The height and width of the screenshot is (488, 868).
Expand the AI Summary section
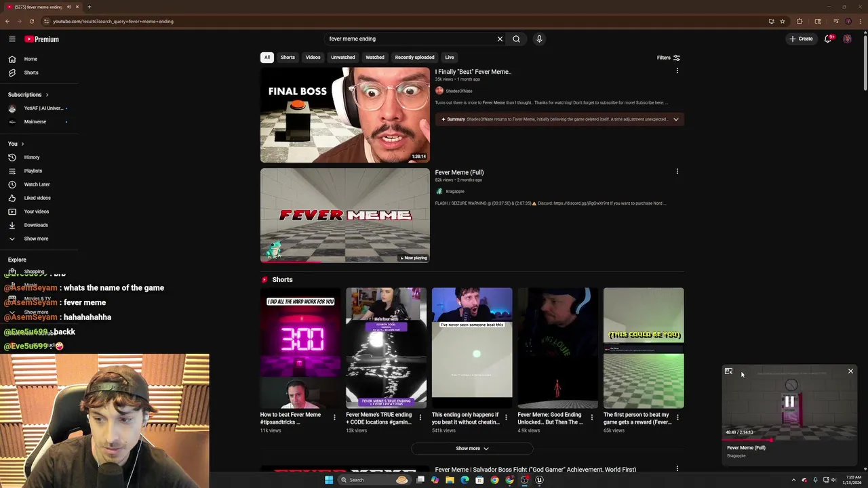(675, 119)
